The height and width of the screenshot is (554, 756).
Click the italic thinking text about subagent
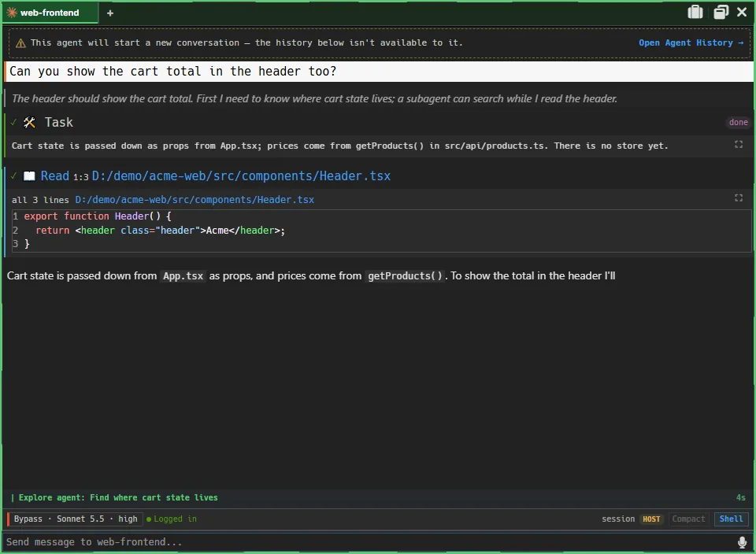(314, 98)
